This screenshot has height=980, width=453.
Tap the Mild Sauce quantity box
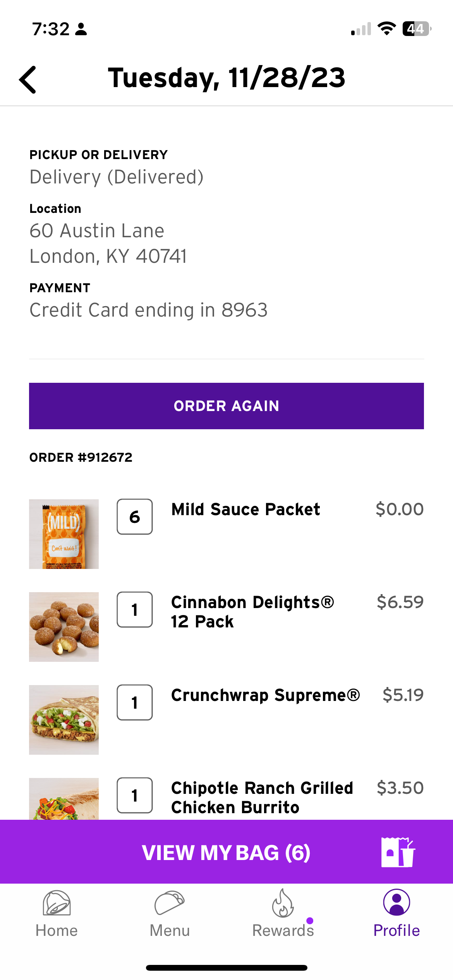click(135, 517)
